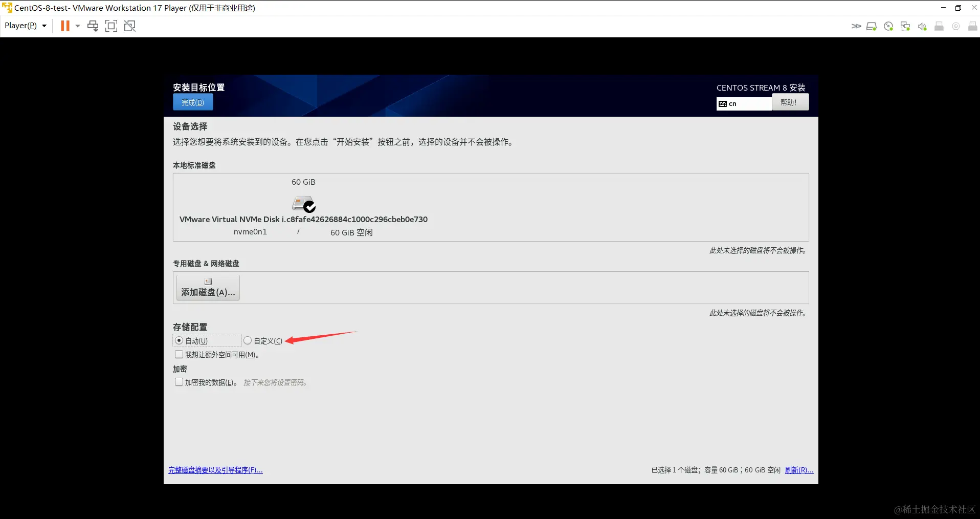This screenshot has width=980, height=519.
Task: Close the VMware Player window
Action: click(973, 8)
